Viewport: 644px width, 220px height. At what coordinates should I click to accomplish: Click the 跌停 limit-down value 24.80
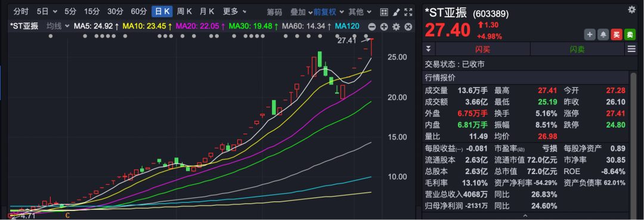point(615,125)
